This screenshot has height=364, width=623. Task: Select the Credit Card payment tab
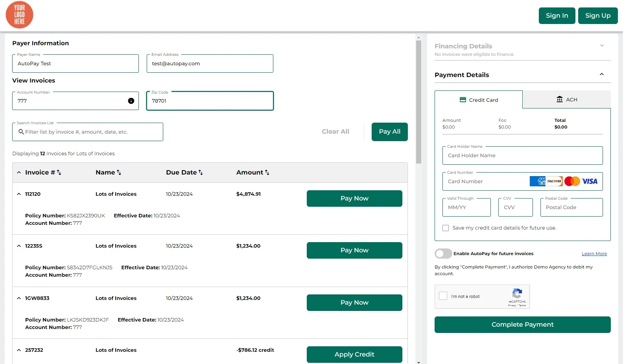coord(479,100)
